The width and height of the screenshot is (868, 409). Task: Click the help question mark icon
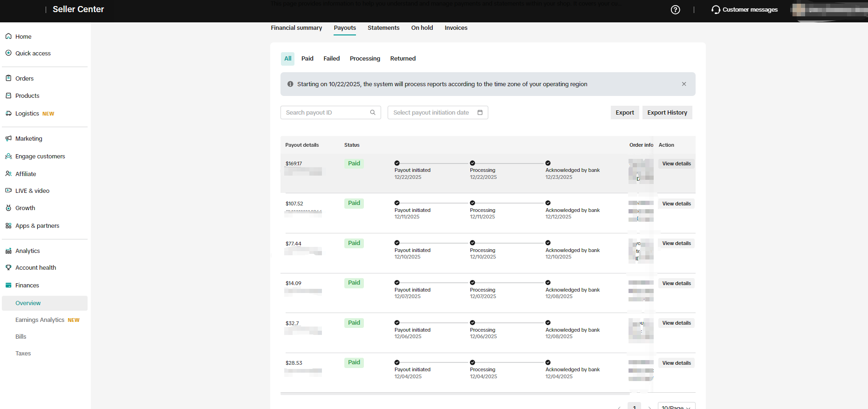click(675, 10)
